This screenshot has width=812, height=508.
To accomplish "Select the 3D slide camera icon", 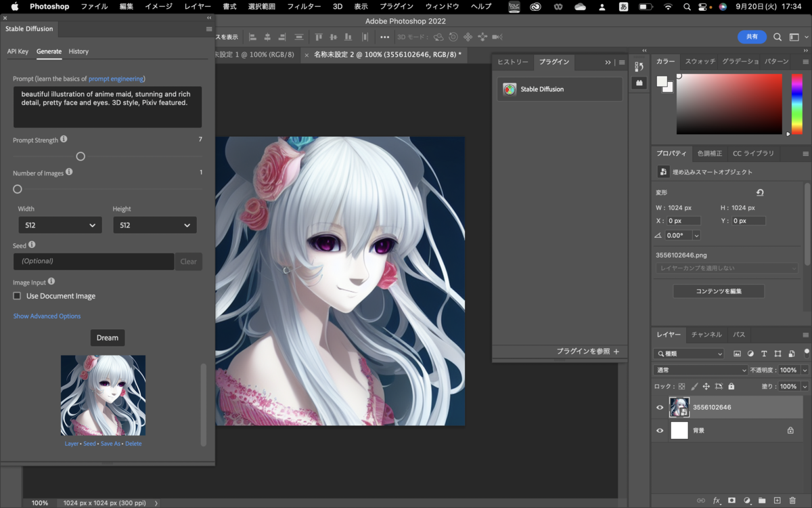I will point(482,37).
